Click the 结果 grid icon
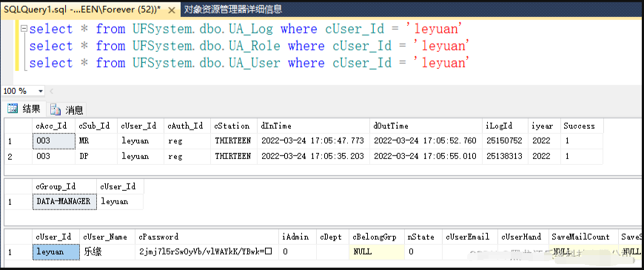 tap(13, 109)
